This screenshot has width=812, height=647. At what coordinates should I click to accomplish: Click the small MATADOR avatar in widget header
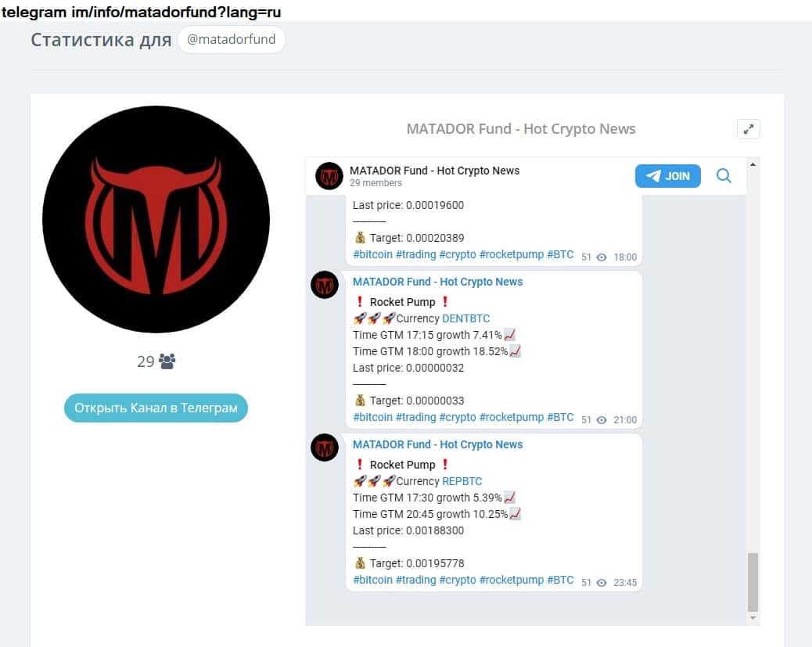329,176
